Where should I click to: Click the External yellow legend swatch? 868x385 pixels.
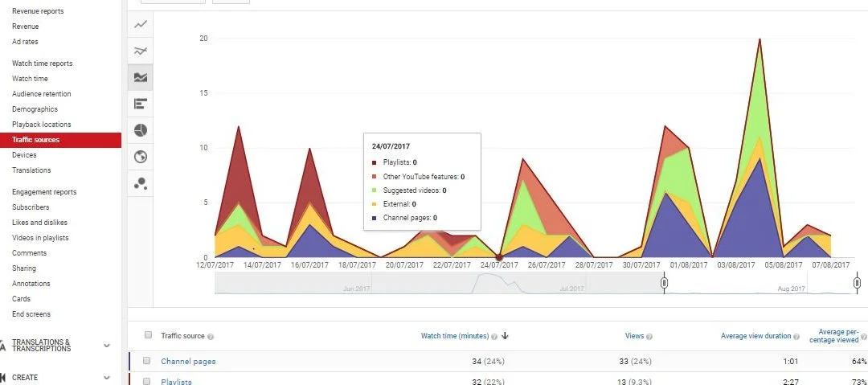point(375,204)
